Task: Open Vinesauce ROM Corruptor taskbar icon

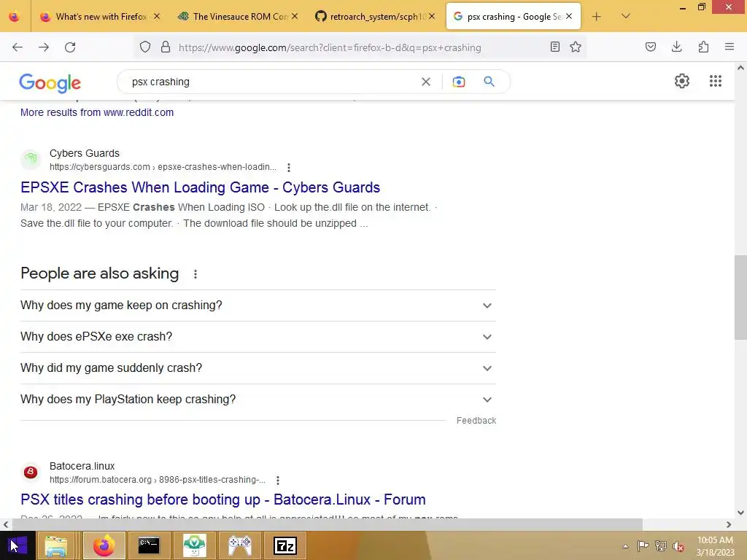Action: 194,545
